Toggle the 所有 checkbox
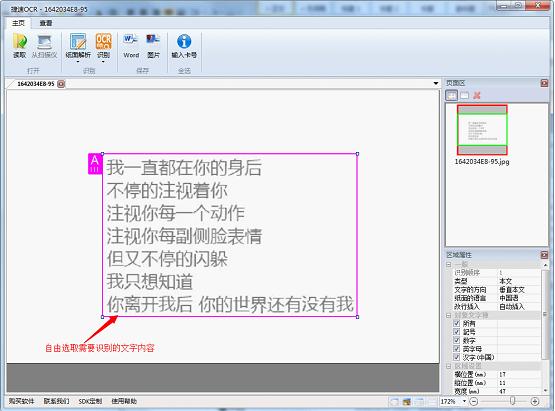555x411 pixels. pyautogui.click(x=457, y=323)
